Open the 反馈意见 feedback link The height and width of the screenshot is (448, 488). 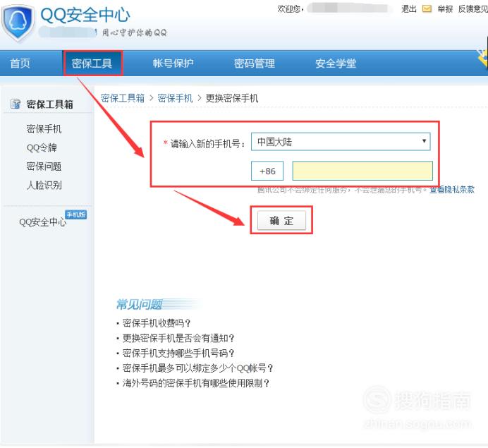[x=472, y=8]
